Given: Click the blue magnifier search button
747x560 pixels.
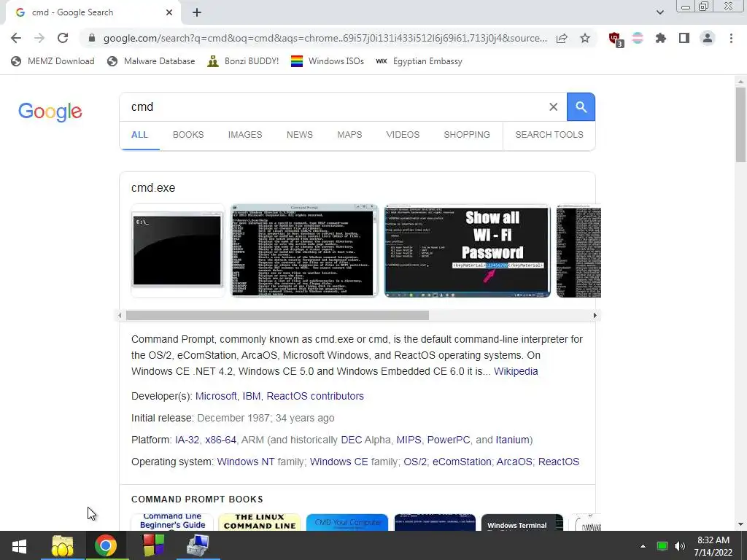Looking at the screenshot, I should pyautogui.click(x=581, y=106).
